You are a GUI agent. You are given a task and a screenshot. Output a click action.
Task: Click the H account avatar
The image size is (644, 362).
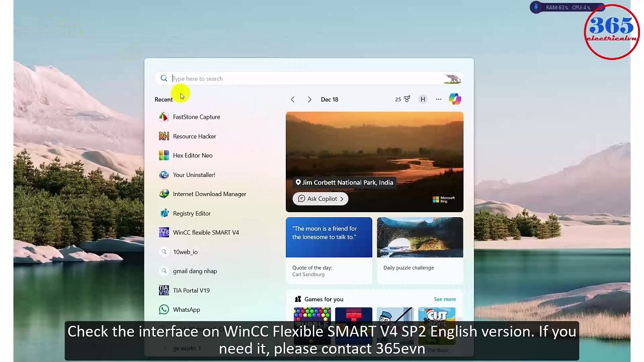[423, 99]
